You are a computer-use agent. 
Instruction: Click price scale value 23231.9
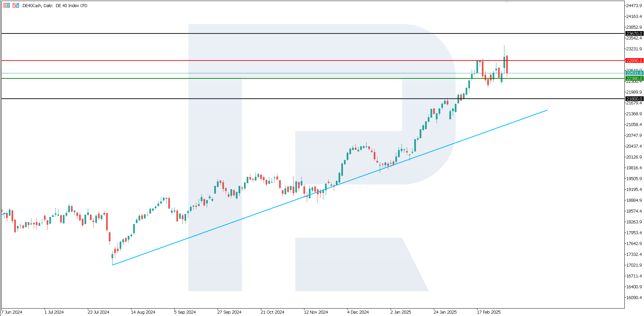[x=634, y=49]
